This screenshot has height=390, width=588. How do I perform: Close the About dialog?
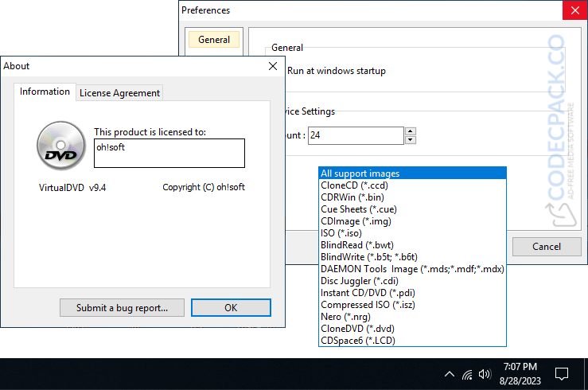[x=273, y=66]
